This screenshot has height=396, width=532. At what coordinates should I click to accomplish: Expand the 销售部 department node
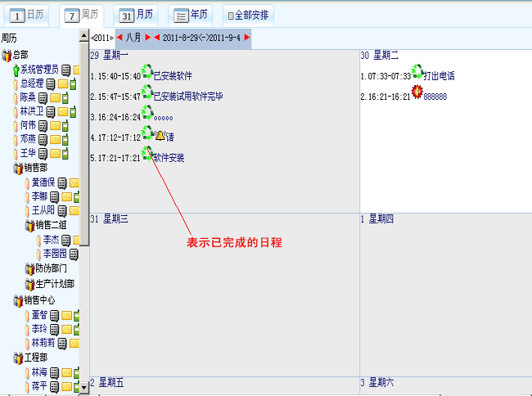(18, 168)
